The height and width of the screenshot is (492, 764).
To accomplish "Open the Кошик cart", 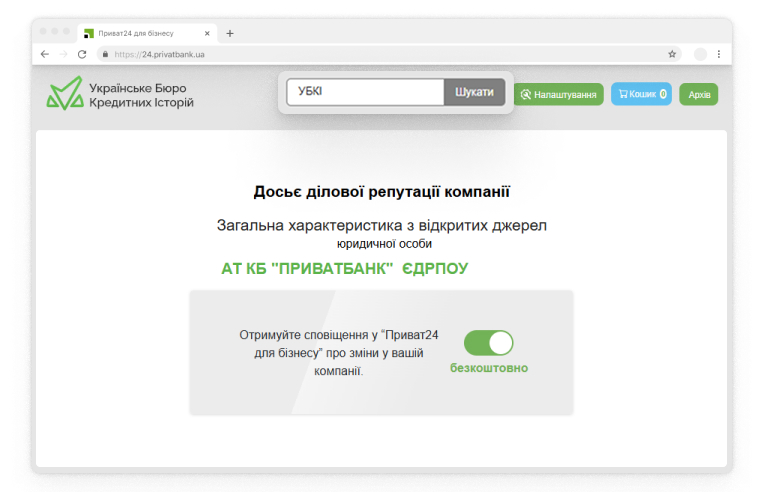I will pos(642,94).
